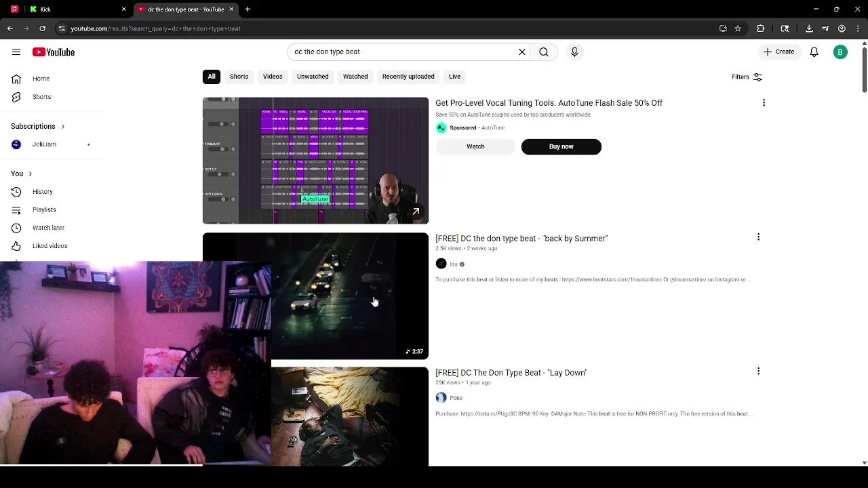Screen dimensions: 868x488
Task: Click external-link icon on ad thumbnail
Action: coord(416,211)
